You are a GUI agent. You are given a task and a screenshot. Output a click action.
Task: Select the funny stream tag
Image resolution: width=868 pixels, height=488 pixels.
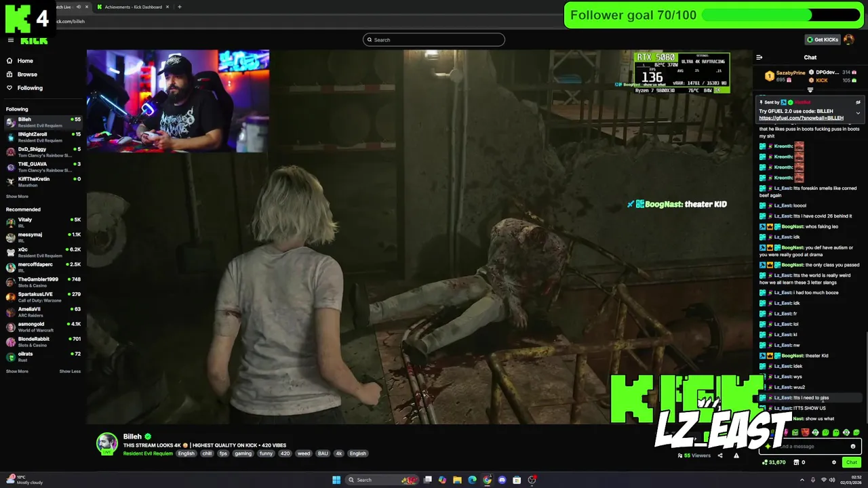(x=266, y=454)
